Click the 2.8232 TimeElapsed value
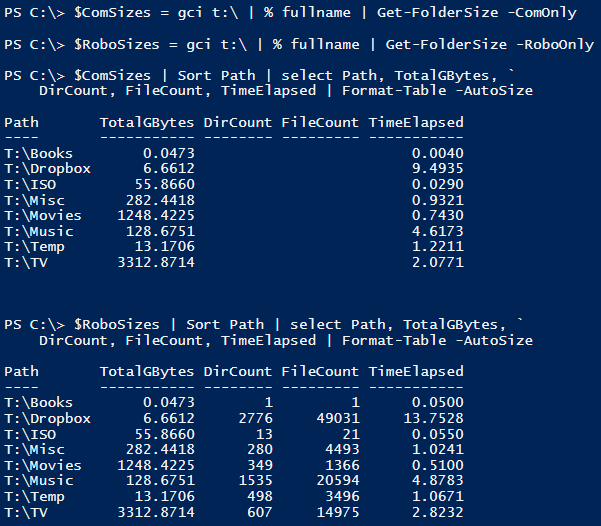 click(436, 511)
